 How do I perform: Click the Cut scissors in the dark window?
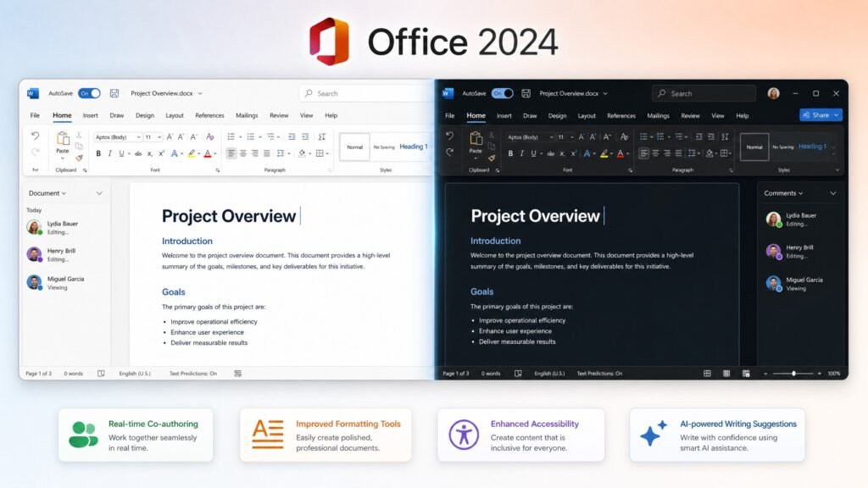tap(491, 136)
